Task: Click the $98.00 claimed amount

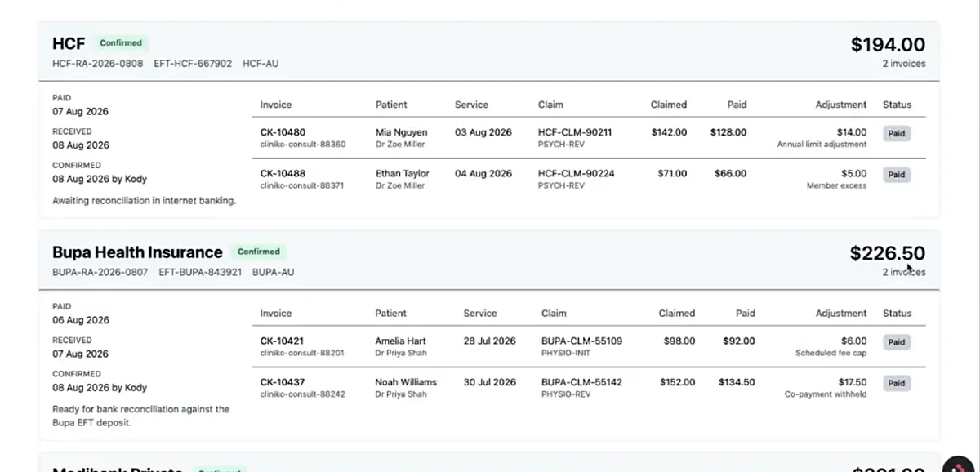Action: pos(679,341)
